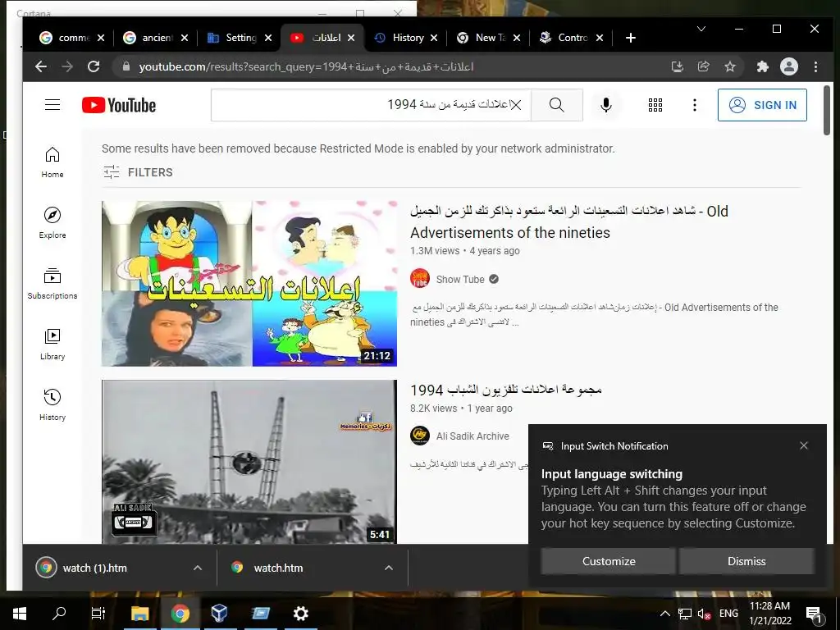Open the taskbar clock showing 11:28 AM

769,614
